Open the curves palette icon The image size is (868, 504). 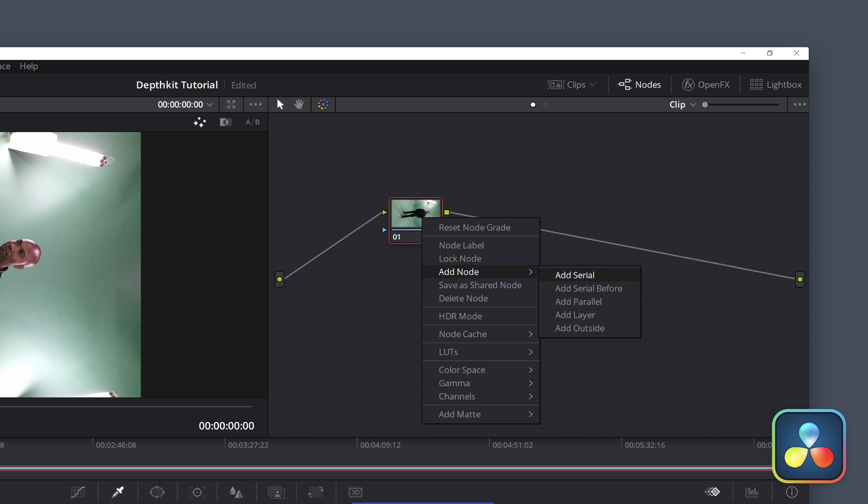[x=78, y=492]
